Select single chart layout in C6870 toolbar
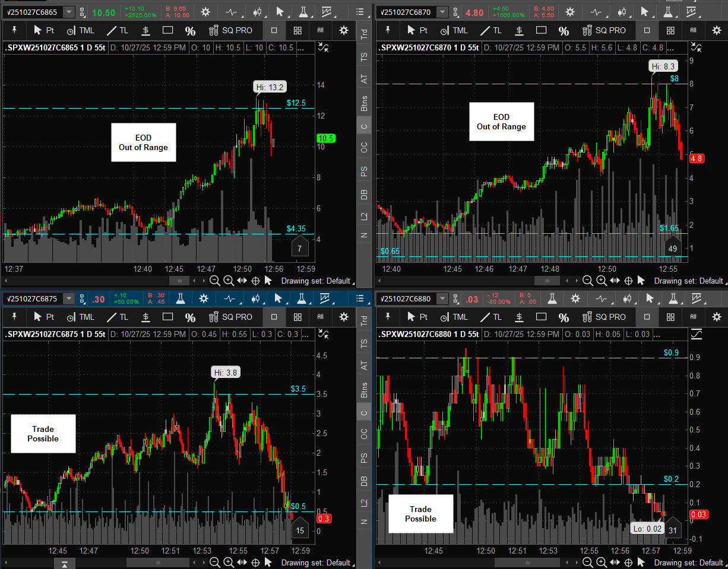Image resolution: width=728 pixels, height=569 pixels. coord(647,30)
